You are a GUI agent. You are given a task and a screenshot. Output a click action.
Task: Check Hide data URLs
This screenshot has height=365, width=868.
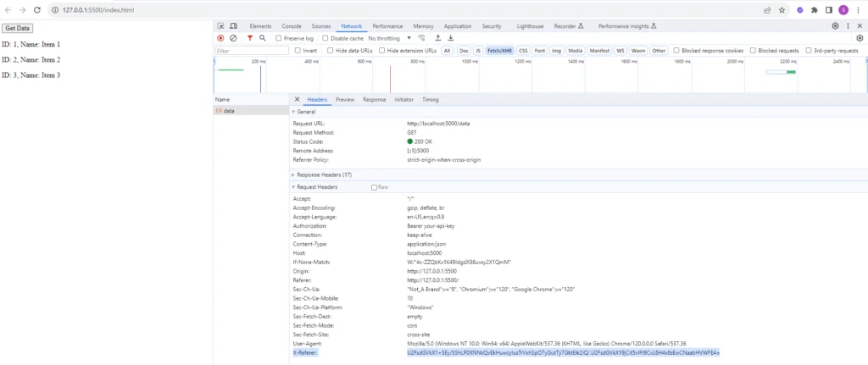pos(330,50)
